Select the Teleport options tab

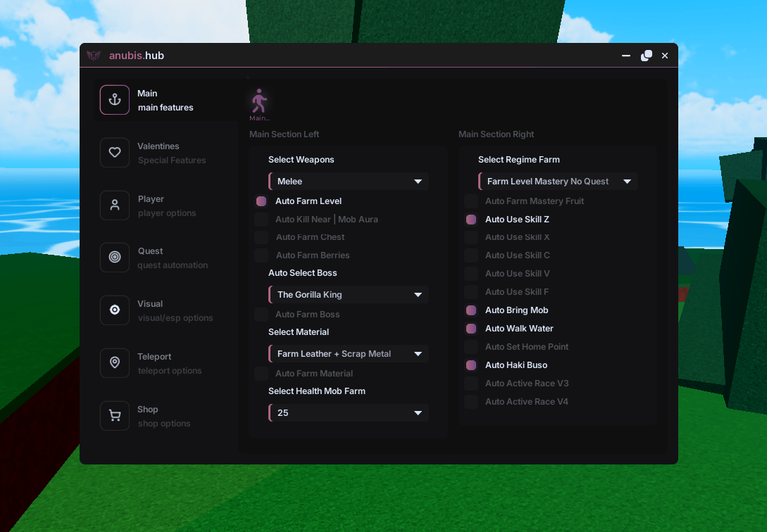[166, 362]
